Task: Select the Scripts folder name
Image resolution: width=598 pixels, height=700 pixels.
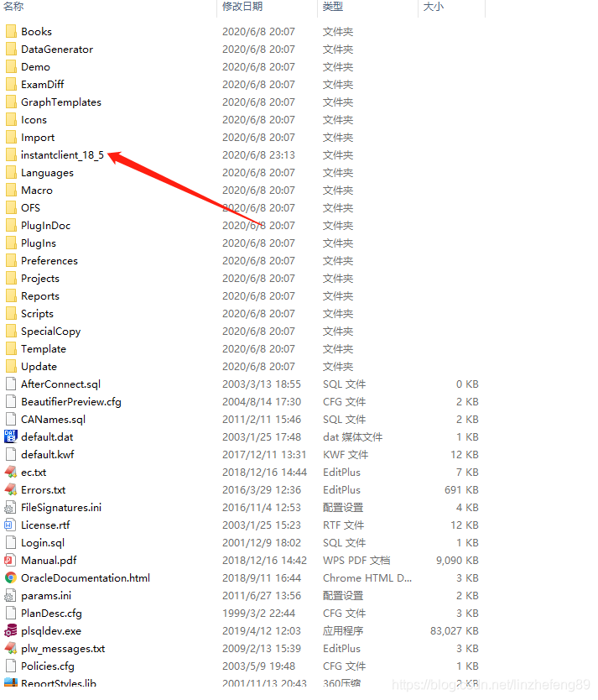Action: point(38,314)
